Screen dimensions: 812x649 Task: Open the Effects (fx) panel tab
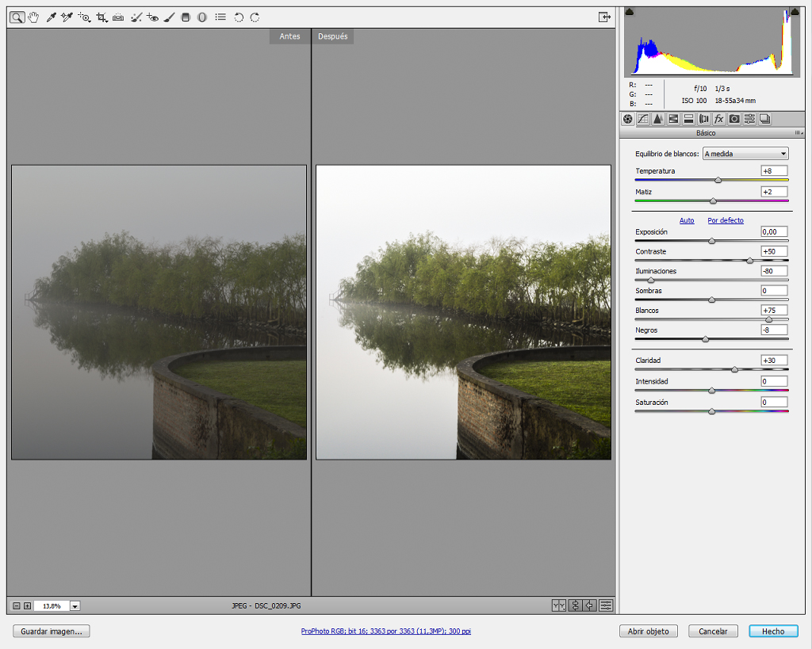click(x=718, y=119)
